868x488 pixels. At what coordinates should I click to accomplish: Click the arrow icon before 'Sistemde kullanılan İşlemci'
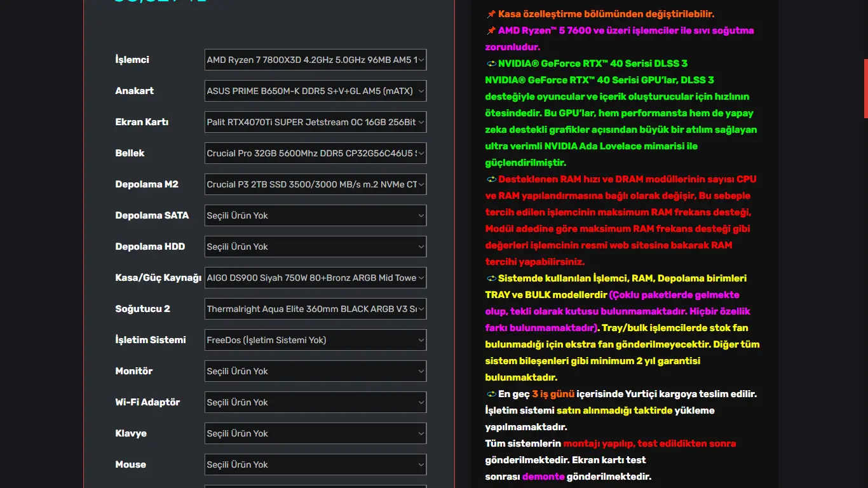tap(491, 278)
